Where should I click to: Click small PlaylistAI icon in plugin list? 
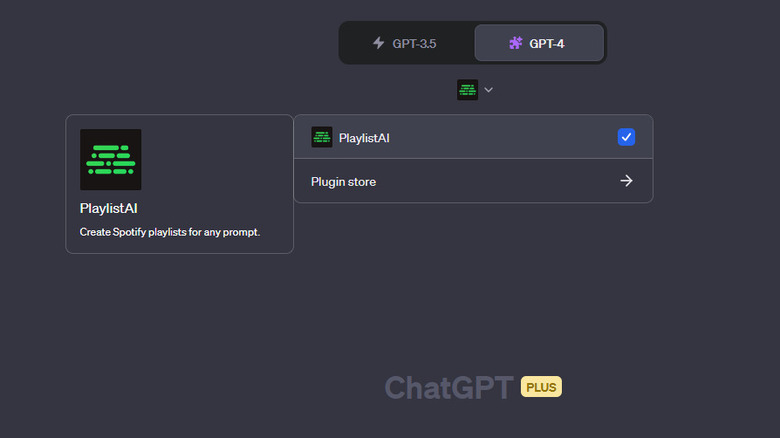(x=322, y=137)
